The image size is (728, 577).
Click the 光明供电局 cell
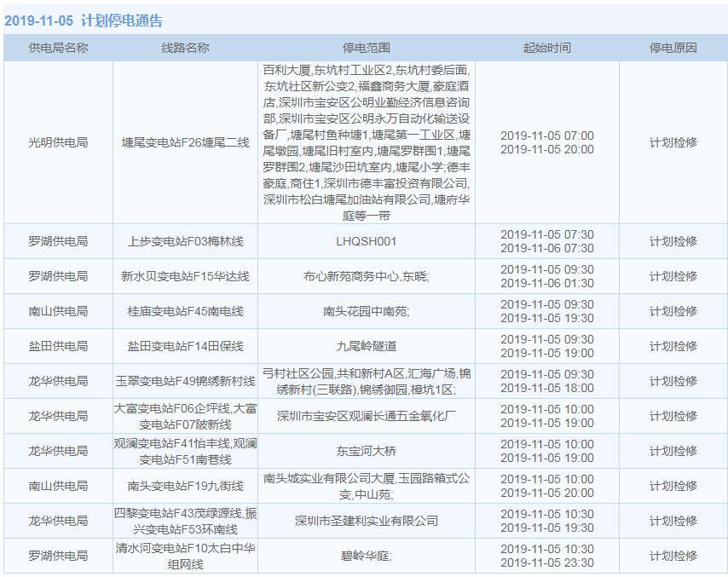click(58, 142)
